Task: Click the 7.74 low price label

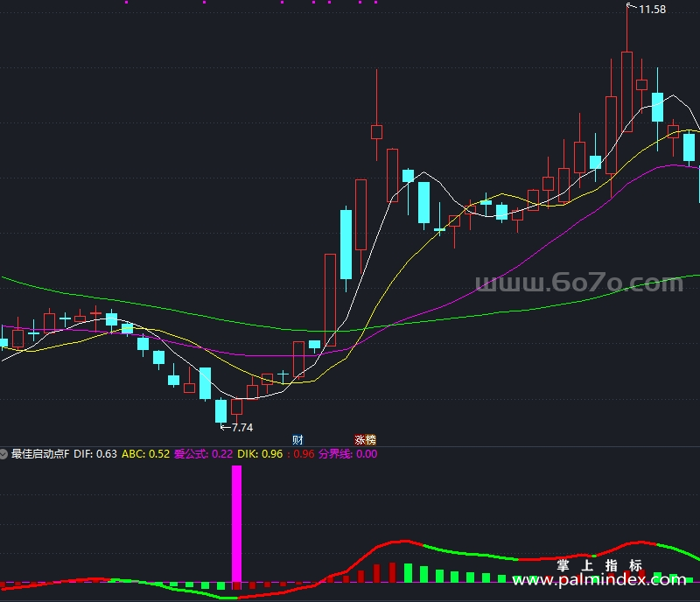Action: coord(242,428)
